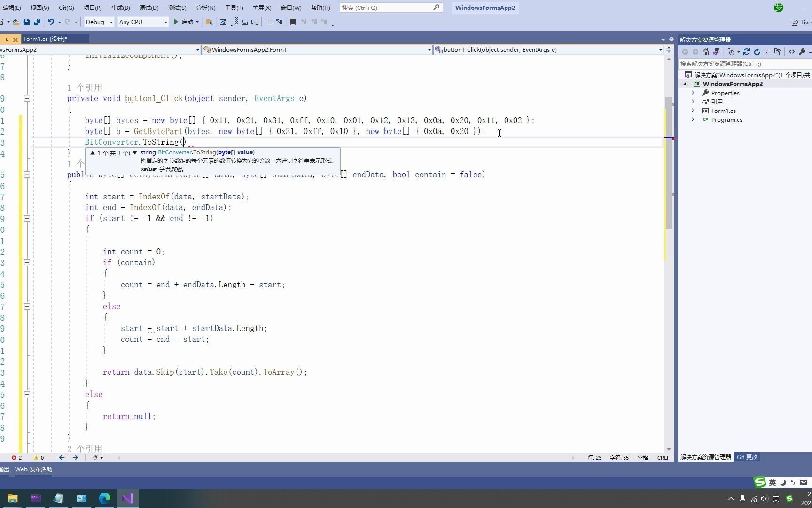
Task: Click the error count in the status bar
Action: click(x=17, y=457)
